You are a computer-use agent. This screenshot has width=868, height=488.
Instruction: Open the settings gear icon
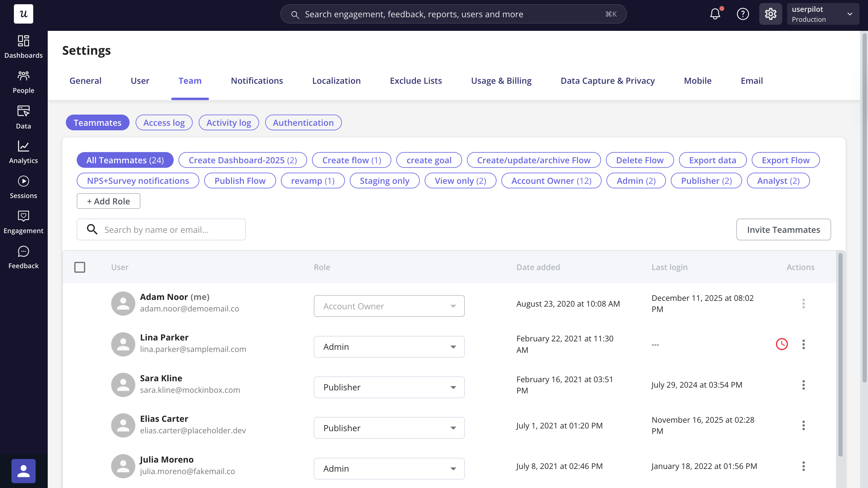pyautogui.click(x=770, y=14)
